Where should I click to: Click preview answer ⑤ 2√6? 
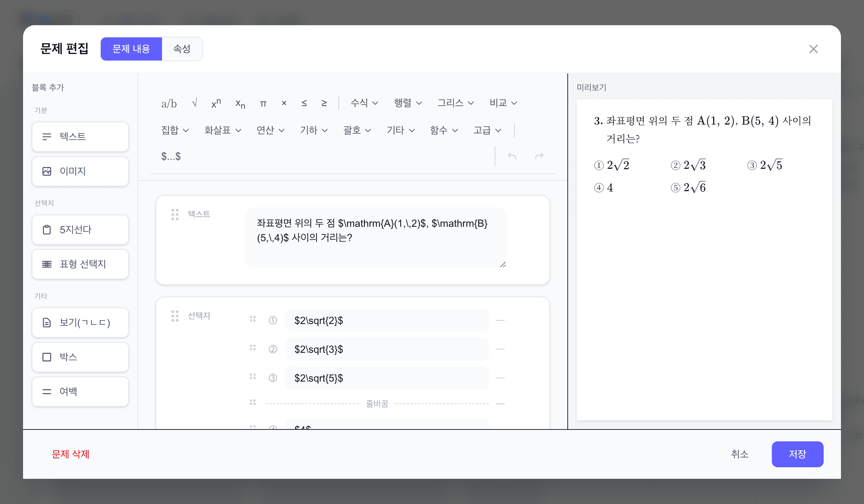pos(688,188)
